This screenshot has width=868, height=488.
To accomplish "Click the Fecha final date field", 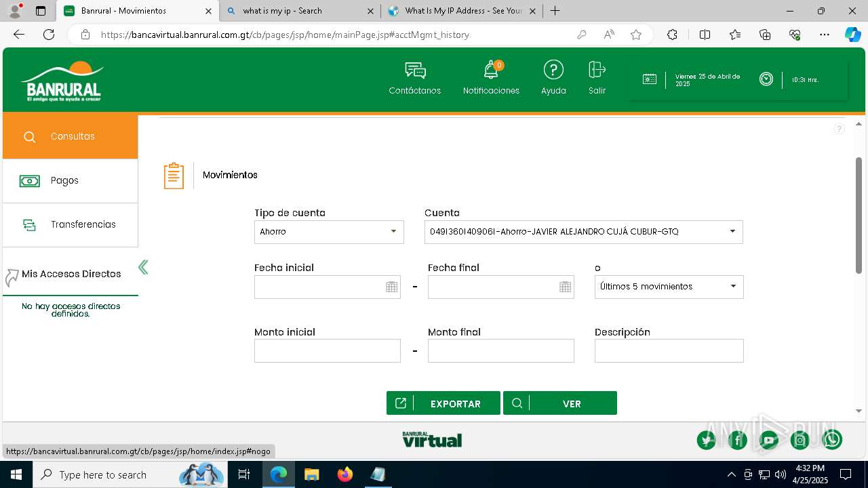I will 501,287.
